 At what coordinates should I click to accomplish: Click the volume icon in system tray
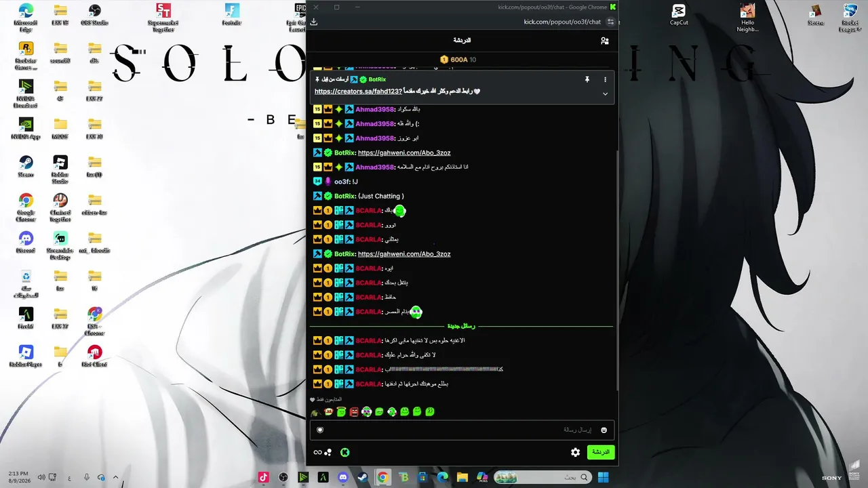click(x=41, y=477)
